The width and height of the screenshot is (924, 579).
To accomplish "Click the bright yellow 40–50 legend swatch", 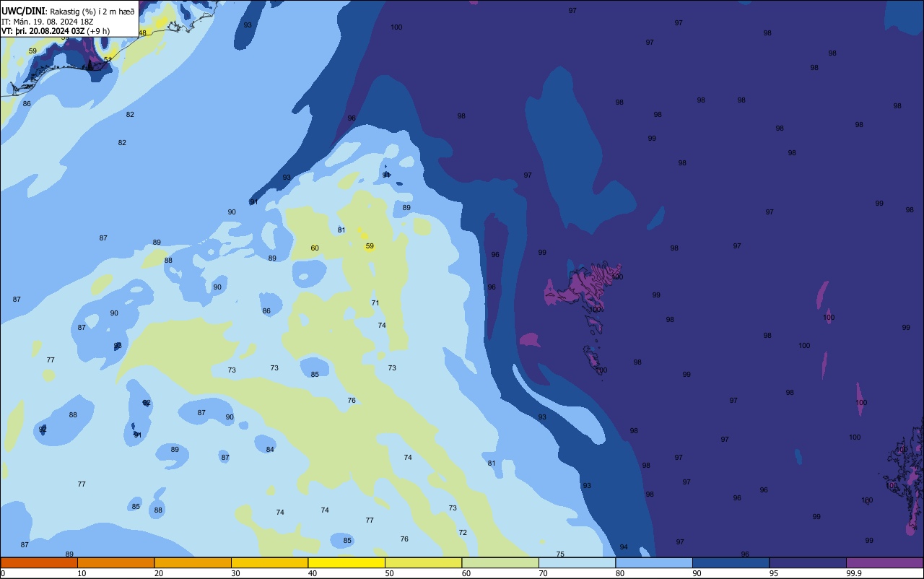I will [346, 562].
